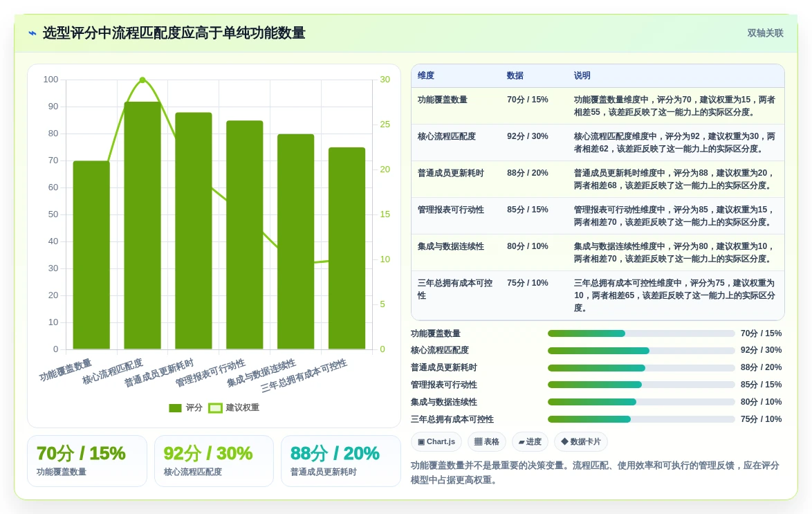The height and width of the screenshot is (514, 812).
Task: Select the 数据卡片 chip
Action: pyautogui.click(x=580, y=441)
